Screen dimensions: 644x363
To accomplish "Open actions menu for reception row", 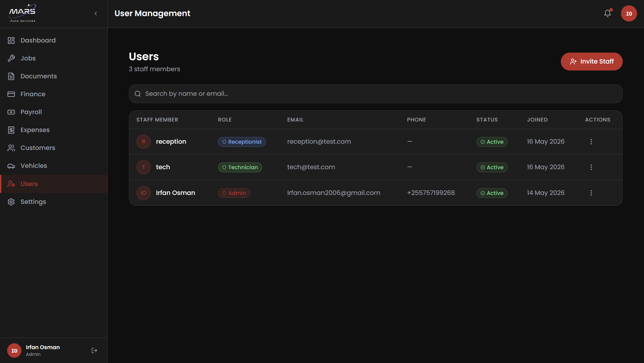I will click(x=591, y=142).
